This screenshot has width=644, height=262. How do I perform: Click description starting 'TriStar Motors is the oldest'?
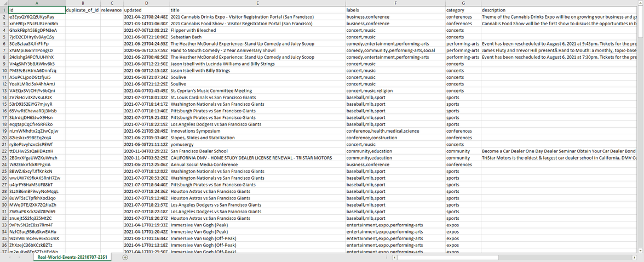click(560, 157)
